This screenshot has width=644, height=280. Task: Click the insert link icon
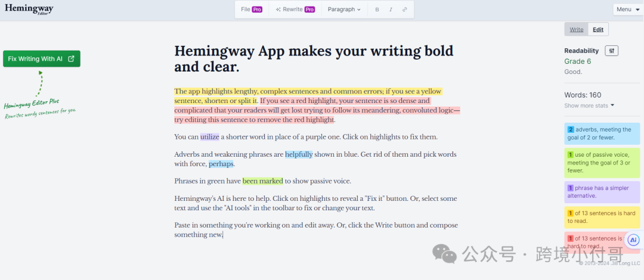click(404, 10)
